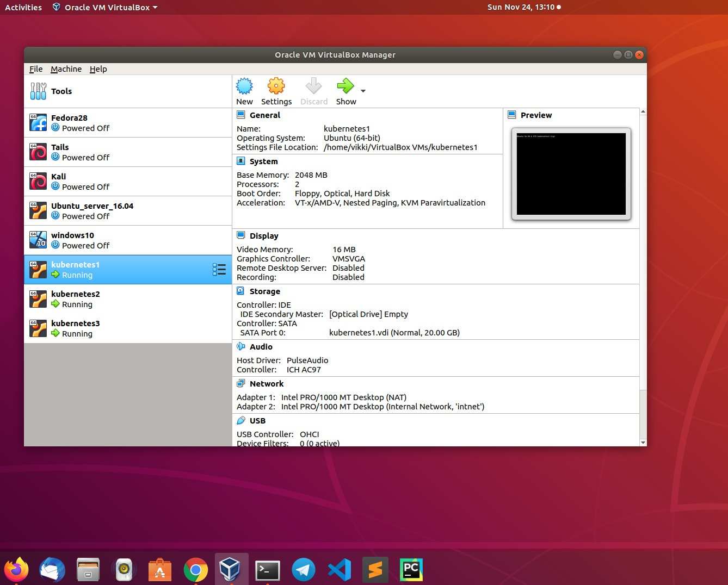Click the General section heading
The height and width of the screenshot is (585, 728).
point(265,115)
